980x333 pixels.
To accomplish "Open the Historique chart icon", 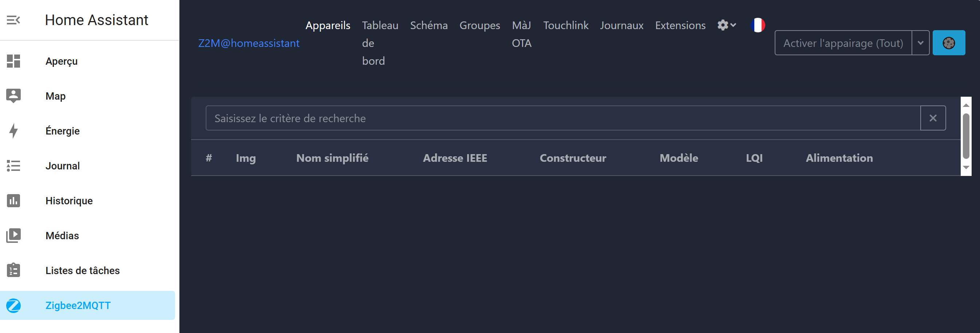I will coord(13,200).
